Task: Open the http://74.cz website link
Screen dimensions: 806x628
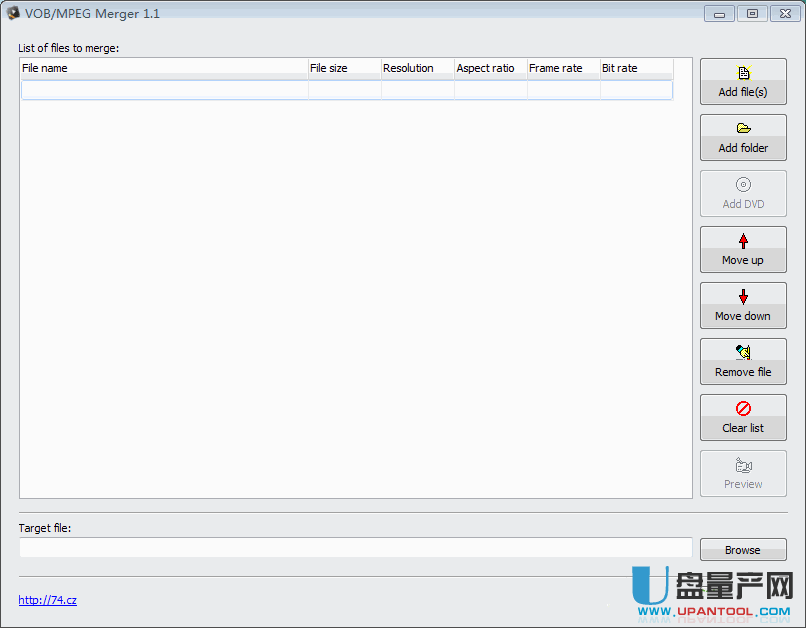Action: (x=47, y=600)
